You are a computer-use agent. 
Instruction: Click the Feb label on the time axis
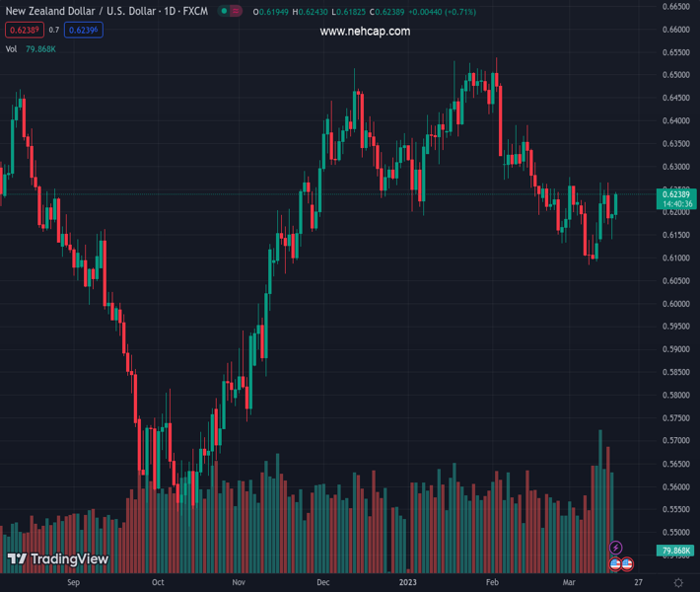492,582
